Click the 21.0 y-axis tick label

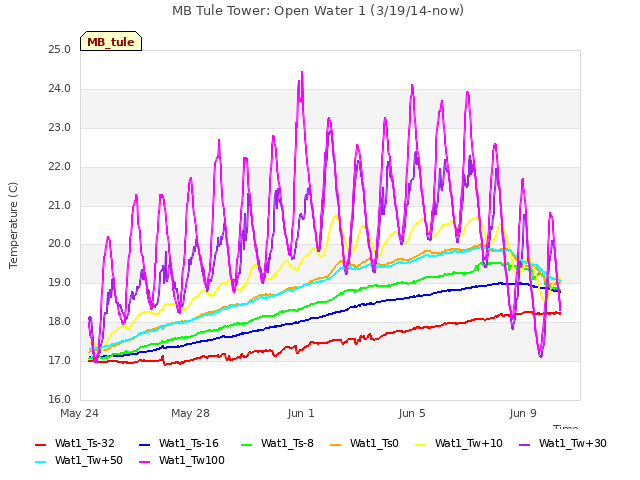pos(60,205)
